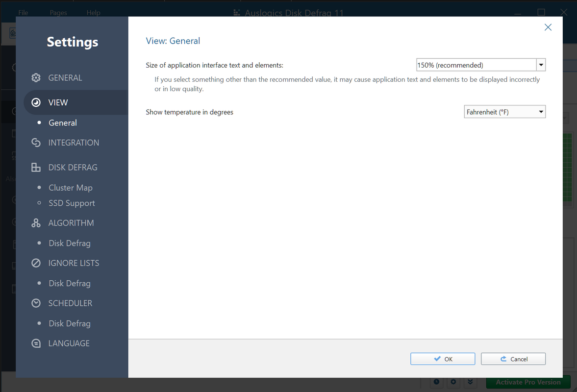The image size is (577, 392).
Task: Click the View eye icon in sidebar
Action: (36, 102)
